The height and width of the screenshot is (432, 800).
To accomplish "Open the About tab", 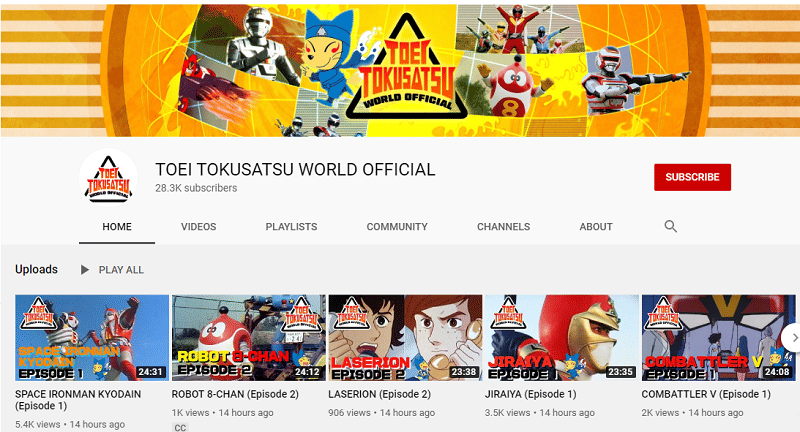I will 596,227.
